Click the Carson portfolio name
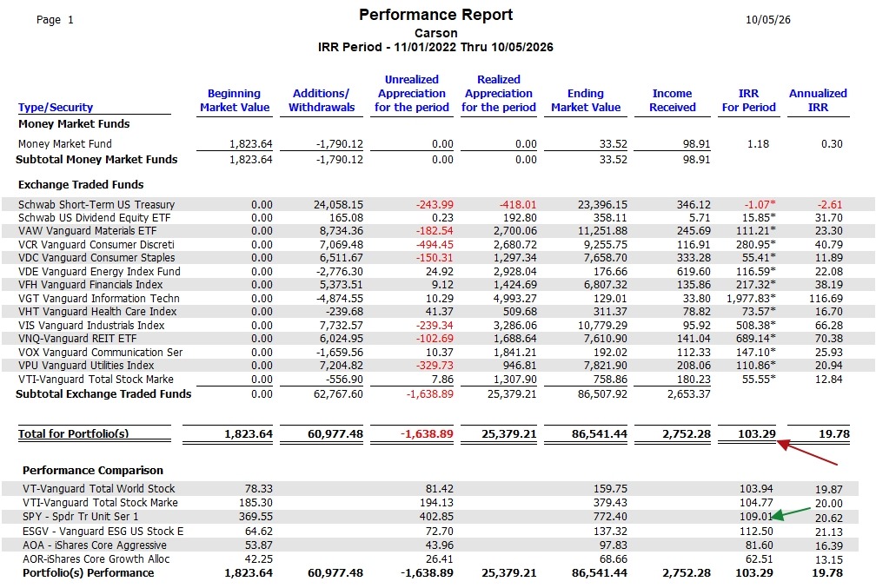876x588 pixels. [435, 33]
